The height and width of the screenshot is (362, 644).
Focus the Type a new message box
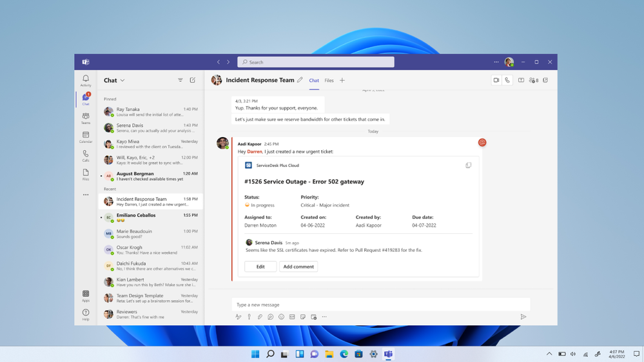pyautogui.click(x=381, y=305)
